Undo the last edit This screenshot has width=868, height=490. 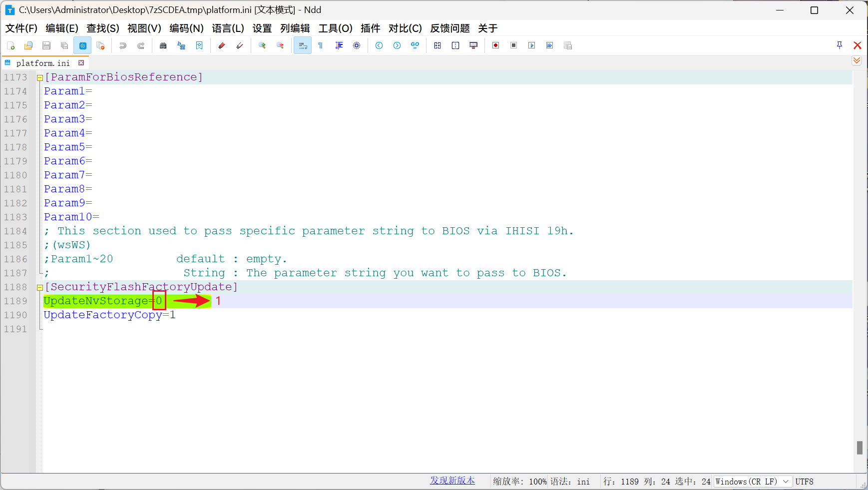click(123, 45)
